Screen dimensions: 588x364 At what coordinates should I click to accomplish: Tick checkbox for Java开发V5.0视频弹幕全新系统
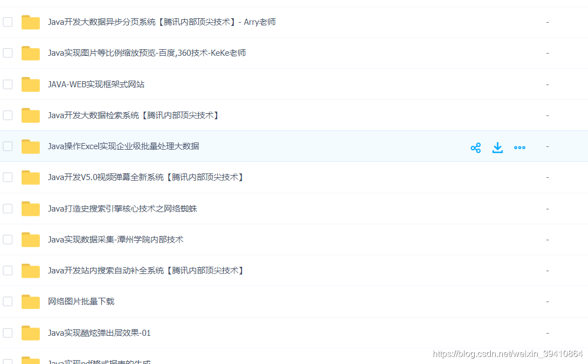[8, 177]
